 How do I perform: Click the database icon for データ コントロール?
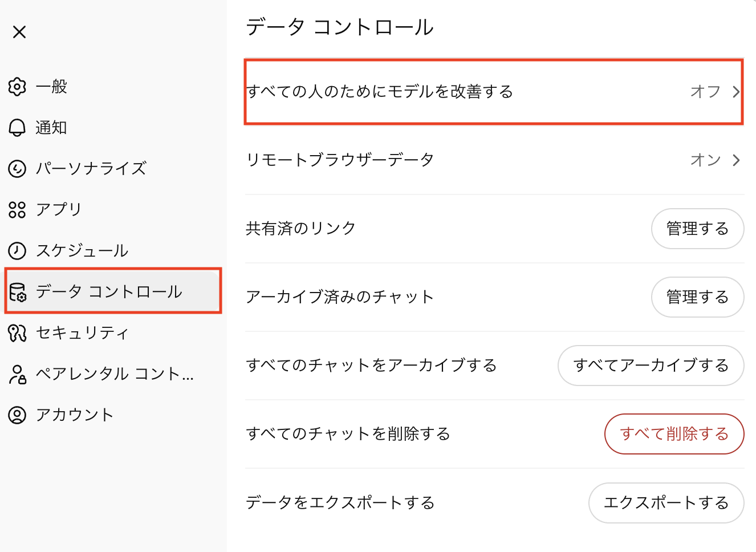(x=18, y=292)
